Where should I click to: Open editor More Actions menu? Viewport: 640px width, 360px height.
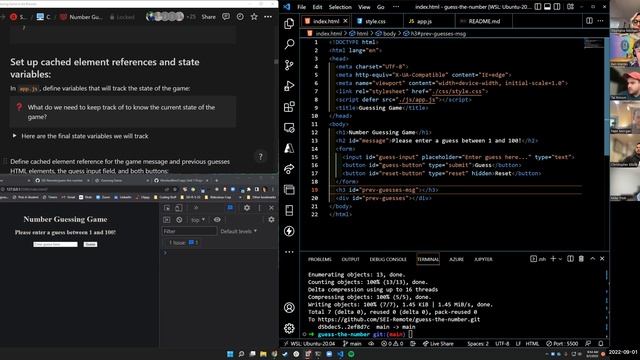point(600,21)
